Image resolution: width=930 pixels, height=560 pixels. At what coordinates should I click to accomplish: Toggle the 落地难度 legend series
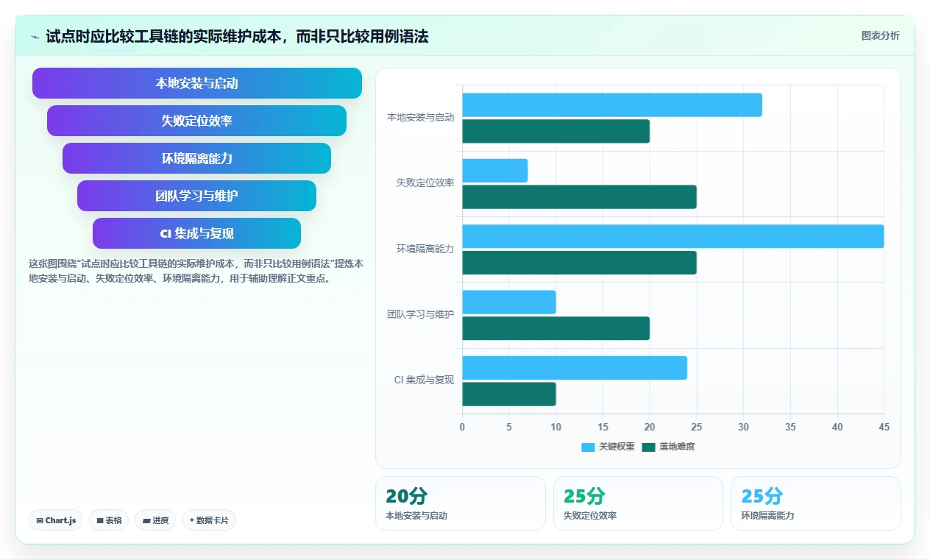[668, 447]
